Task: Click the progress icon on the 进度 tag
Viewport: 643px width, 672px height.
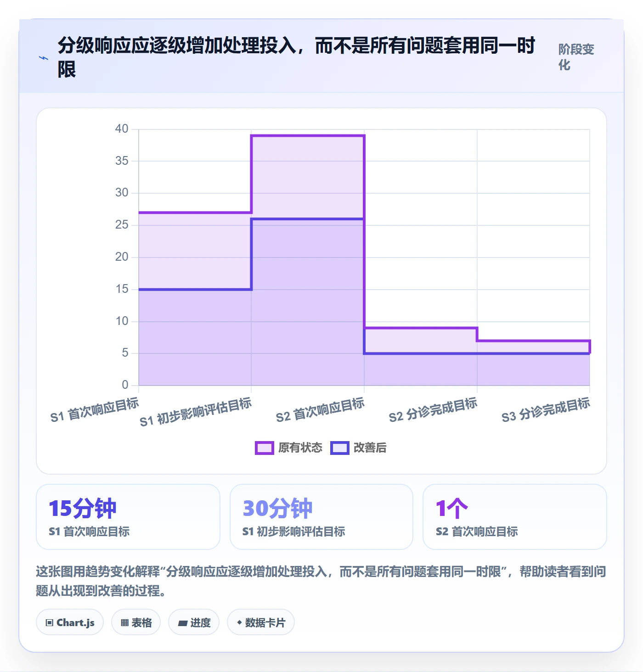Action: [x=183, y=623]
